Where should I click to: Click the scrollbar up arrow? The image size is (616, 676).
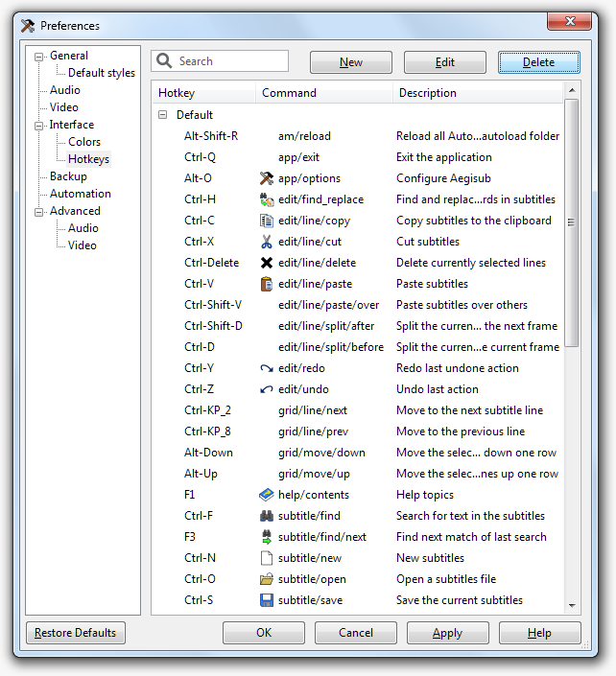point(572,90)
